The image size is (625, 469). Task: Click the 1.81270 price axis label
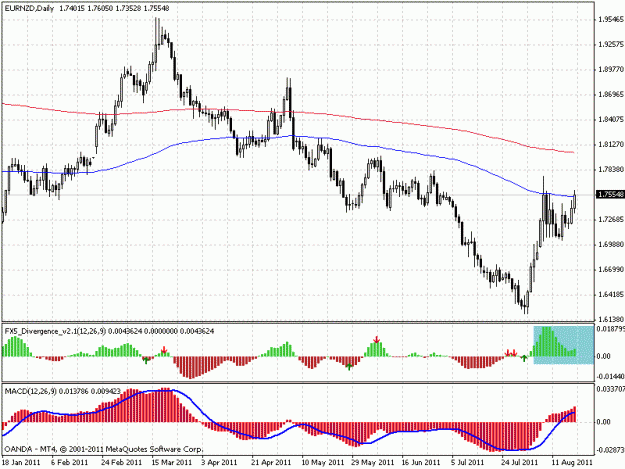[611, 144]
